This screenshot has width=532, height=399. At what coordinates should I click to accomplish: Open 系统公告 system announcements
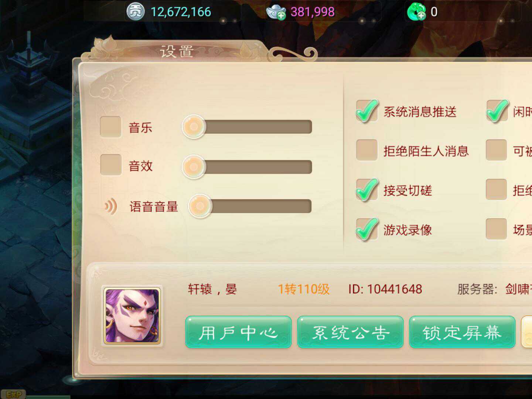350,332
